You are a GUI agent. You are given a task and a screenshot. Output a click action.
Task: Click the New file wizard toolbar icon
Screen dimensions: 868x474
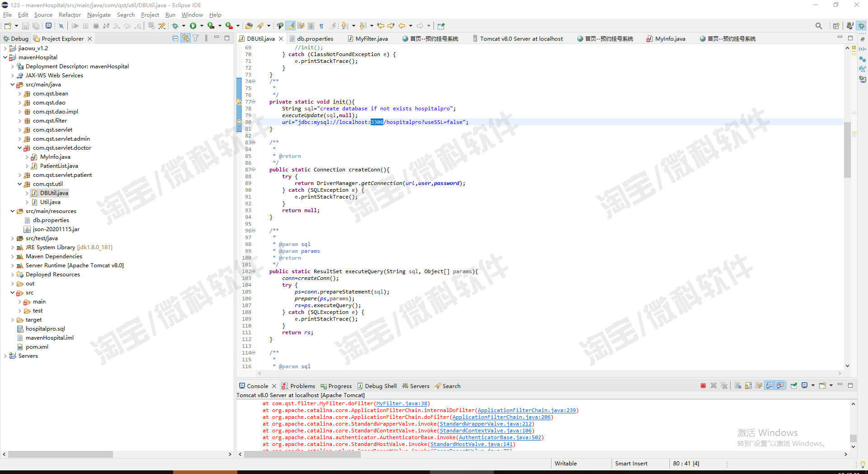(x=8, y=26)
